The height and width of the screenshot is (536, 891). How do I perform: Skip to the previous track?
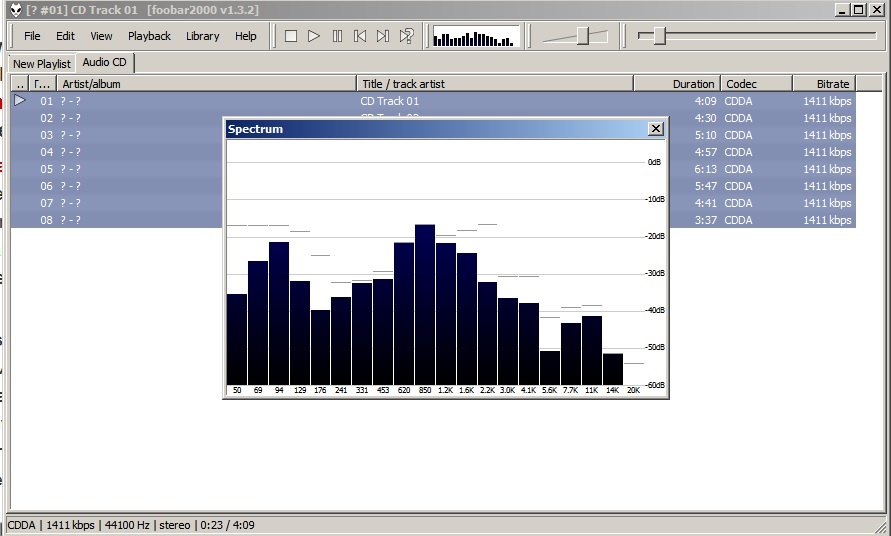click(360, 36)
